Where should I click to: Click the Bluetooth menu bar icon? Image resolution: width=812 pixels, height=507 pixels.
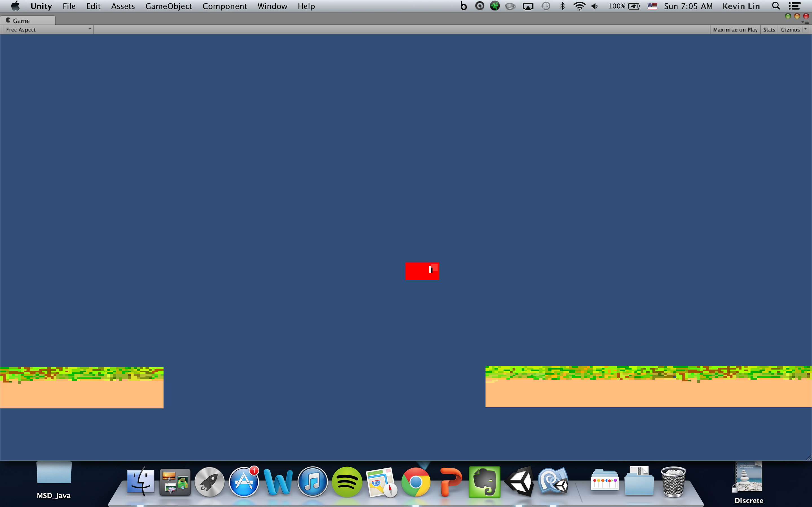point(563,6)
